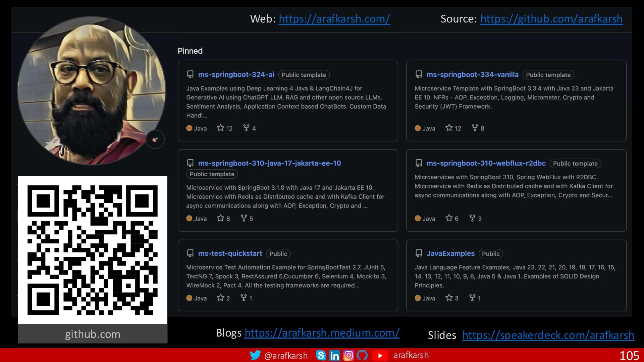Open the arafkarsh.com web link

(334, 19)
